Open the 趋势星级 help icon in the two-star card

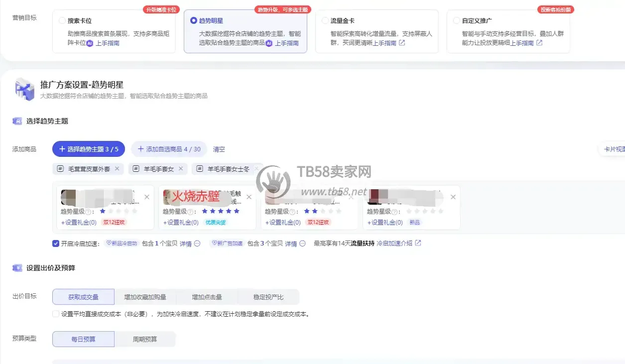pos(292,212)
